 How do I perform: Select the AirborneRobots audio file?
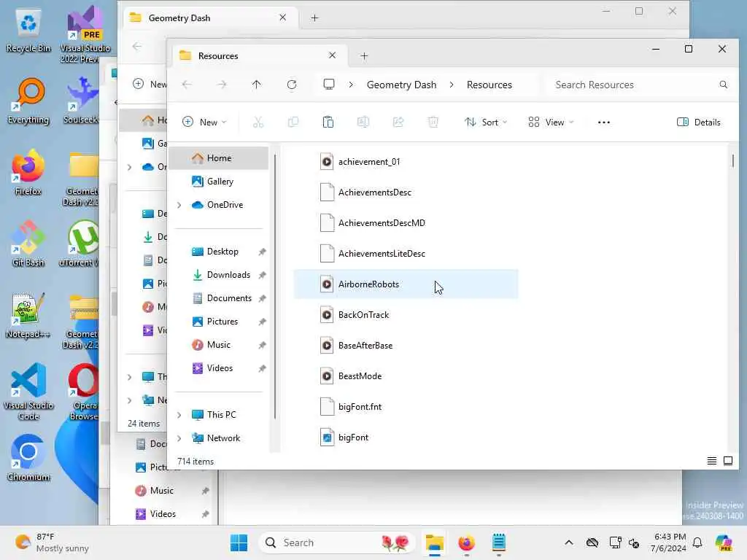(x=406, y=284)
